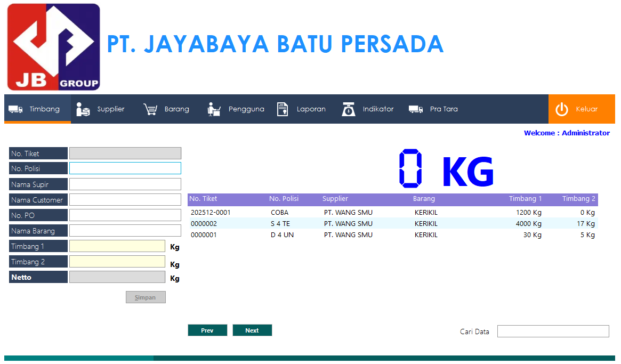Screen dimensions: 621x364
Task: Click the No. Tiket column header
Action: [203, 199]
